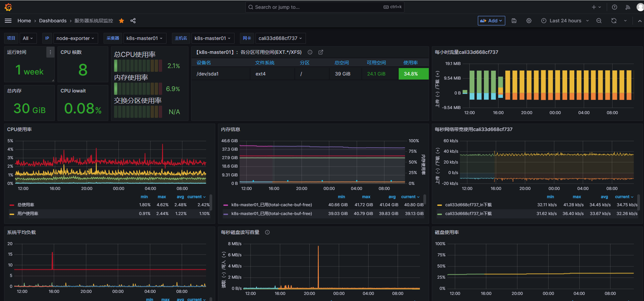Open the 采集器 k8s-master01 dropdown
Image resolution: width=644 pixels, height=301 pixels.
145,38
